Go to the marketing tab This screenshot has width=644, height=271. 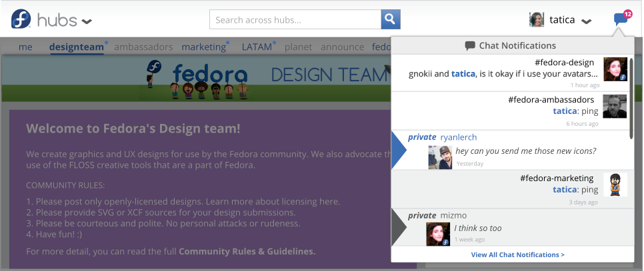click(x=204, y=47)
